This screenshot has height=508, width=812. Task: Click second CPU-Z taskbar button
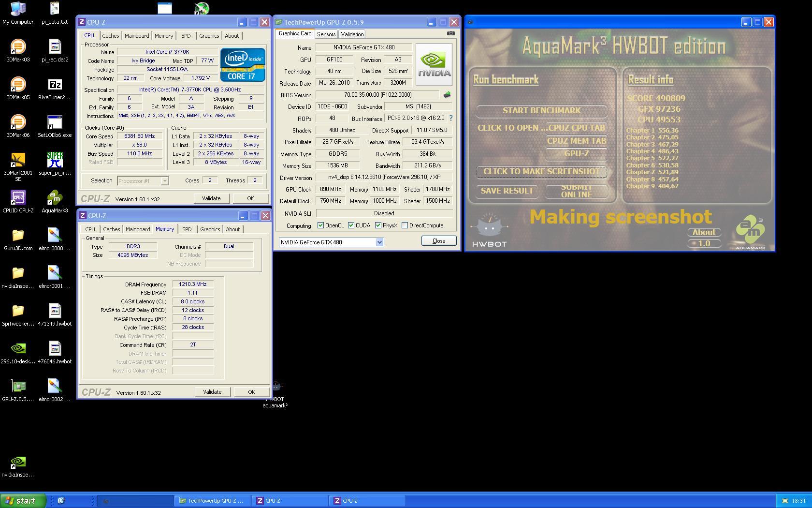click(366, 501)
